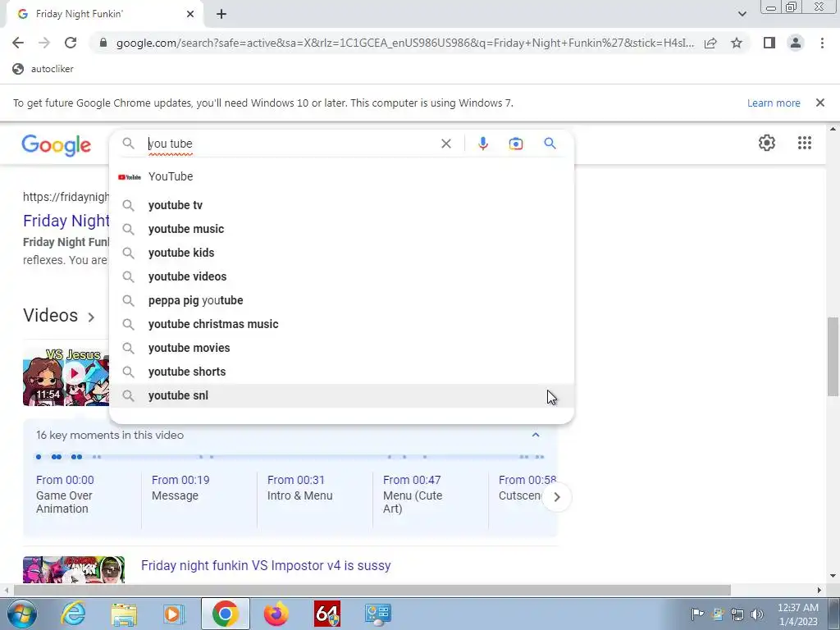The height and width of the screenshot is (630, 840).
Task: Launch Internet Explorer from taskbar
Action: click(x=72, y=614)
